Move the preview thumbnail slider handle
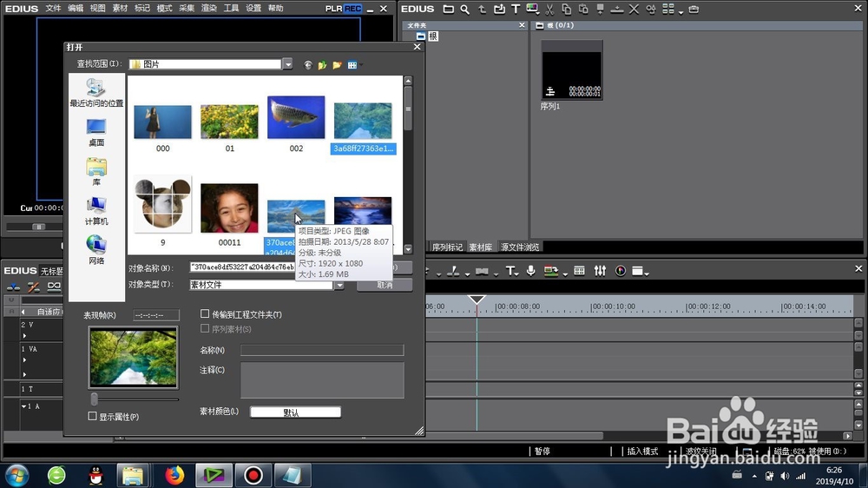 click(94, 399)
